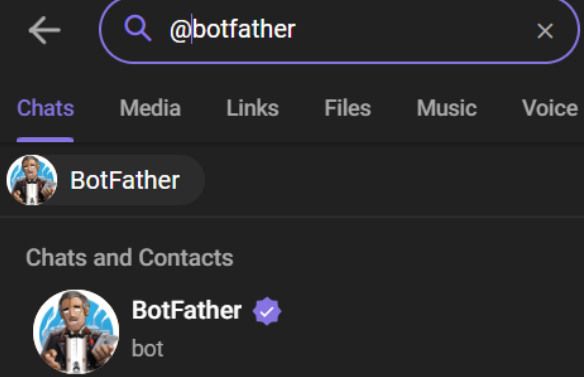The height and width of the screenshot is (377, 584).
Task: Click the BotFather name in the top chip
Action: (x=125, y=180)
